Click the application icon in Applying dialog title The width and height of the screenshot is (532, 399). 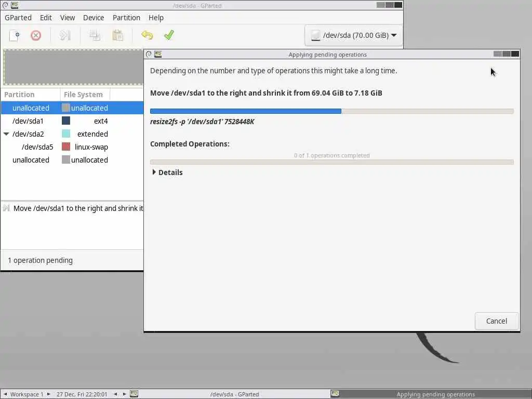coord(158,54)
